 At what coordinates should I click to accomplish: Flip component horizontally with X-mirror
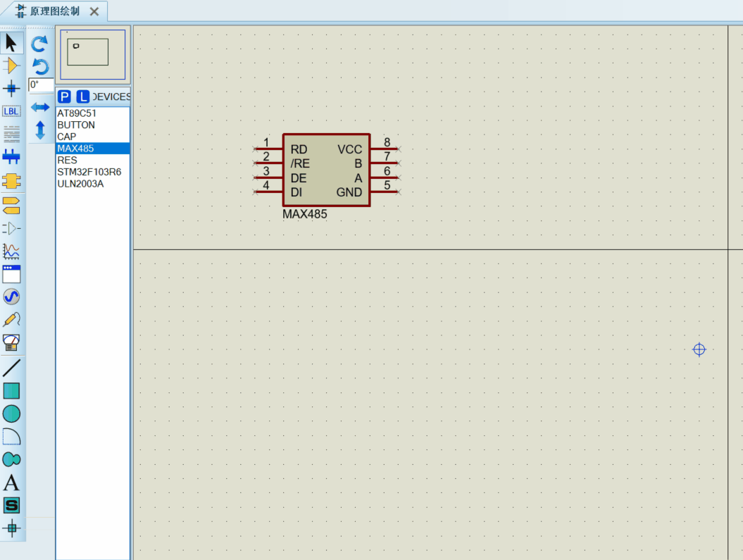40,107
